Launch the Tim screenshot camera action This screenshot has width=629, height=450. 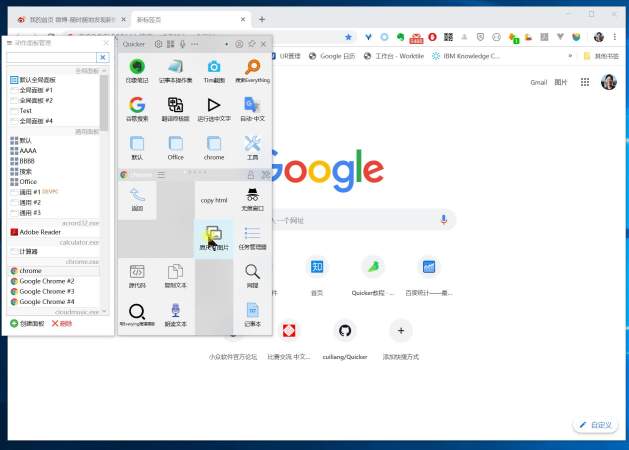click(214, 71)
